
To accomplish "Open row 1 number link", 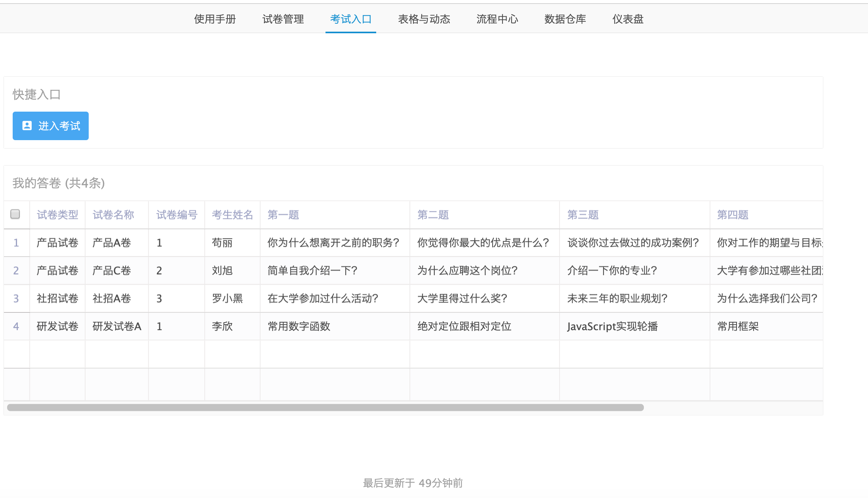I will [x=16, y=243].
